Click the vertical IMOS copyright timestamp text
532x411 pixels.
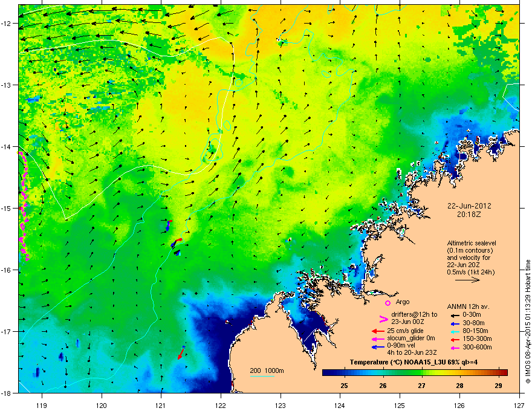point(528,322)
